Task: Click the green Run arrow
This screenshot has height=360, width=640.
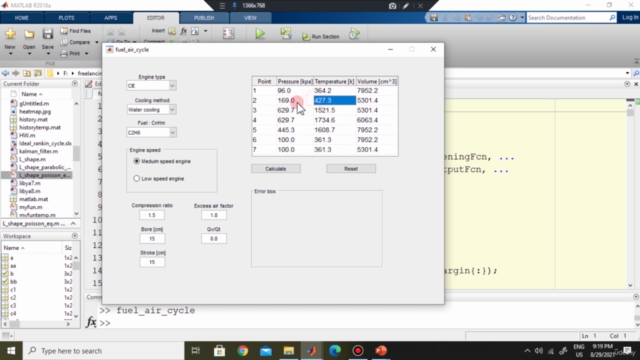Action: pos(260,34)
